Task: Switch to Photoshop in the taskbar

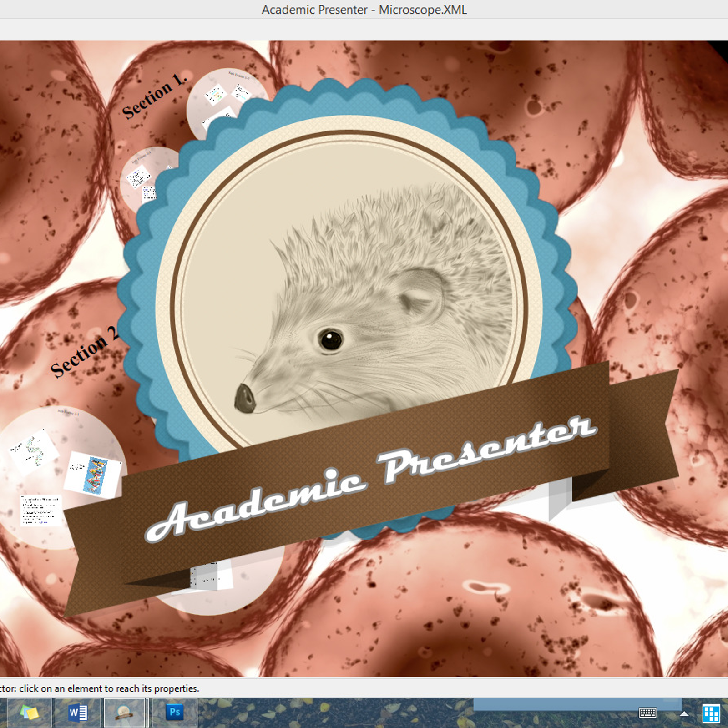Action: [x=175, y=713]
